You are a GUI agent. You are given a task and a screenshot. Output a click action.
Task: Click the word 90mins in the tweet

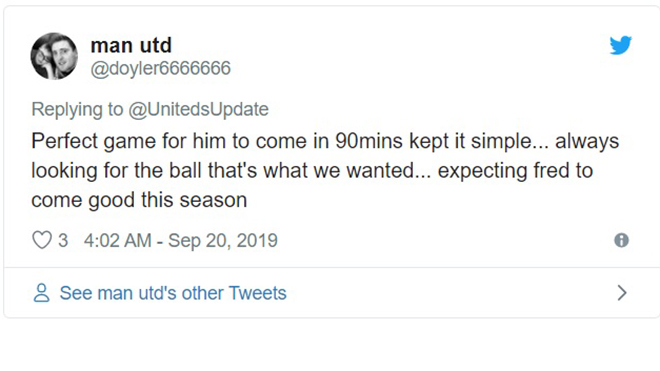369,141
